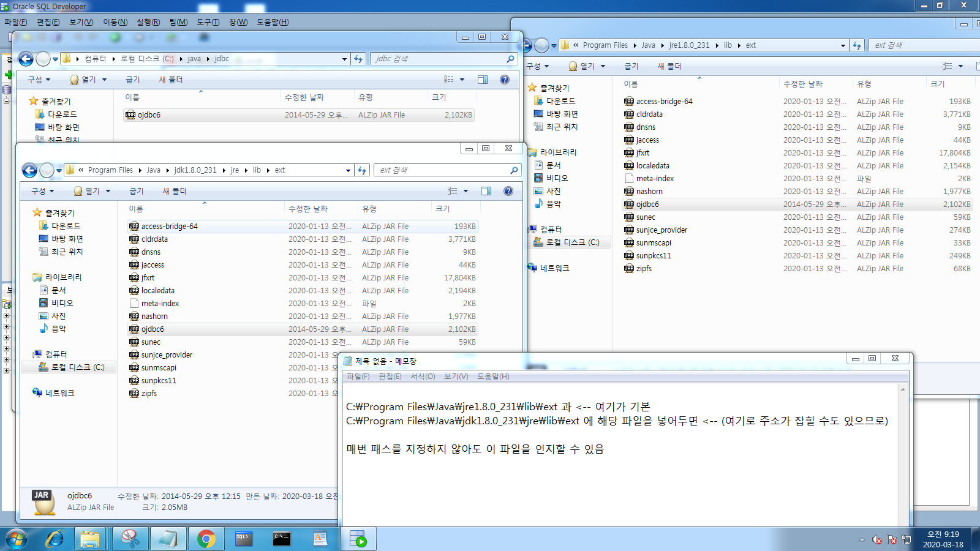Open view options arrow in the jdbc window
980x551 pixels.
[462, 80]
